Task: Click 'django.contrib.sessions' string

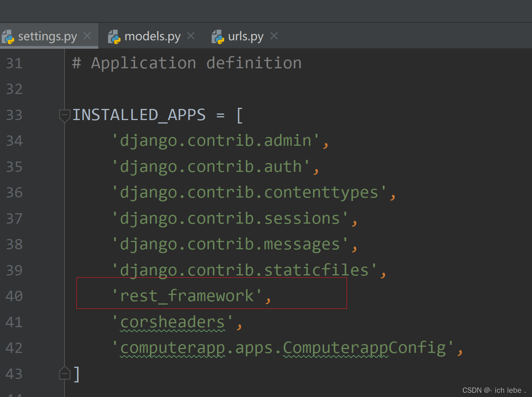Action: [x=230, y=219]
